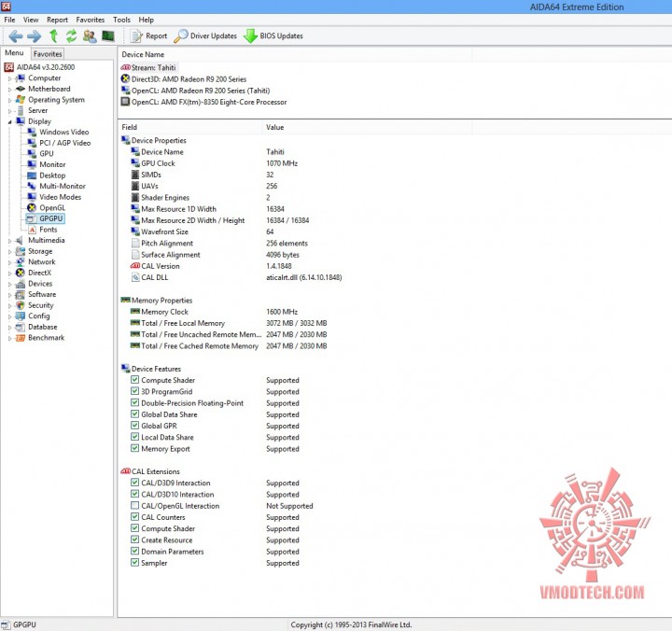
Task: Open the Fonts page
Action: click(48, 230)
